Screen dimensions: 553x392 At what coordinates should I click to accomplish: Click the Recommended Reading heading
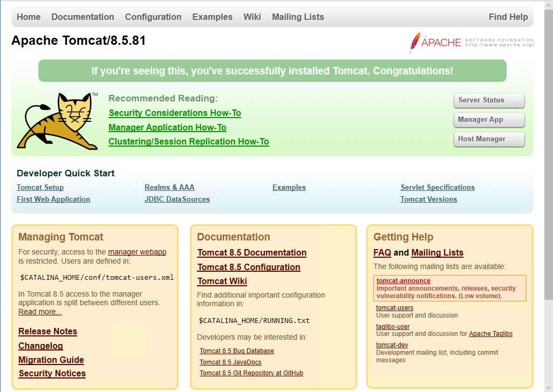163,98
